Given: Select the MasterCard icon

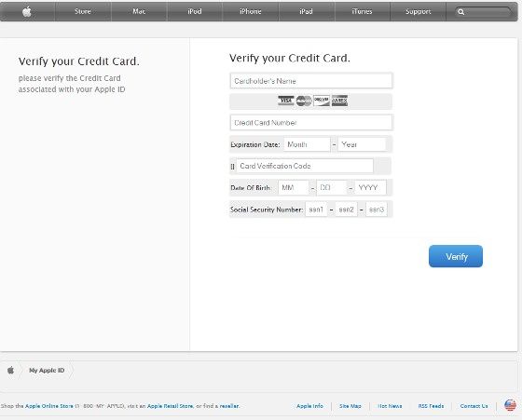Looking at the screenshot, I should click(x=304, y=101).
